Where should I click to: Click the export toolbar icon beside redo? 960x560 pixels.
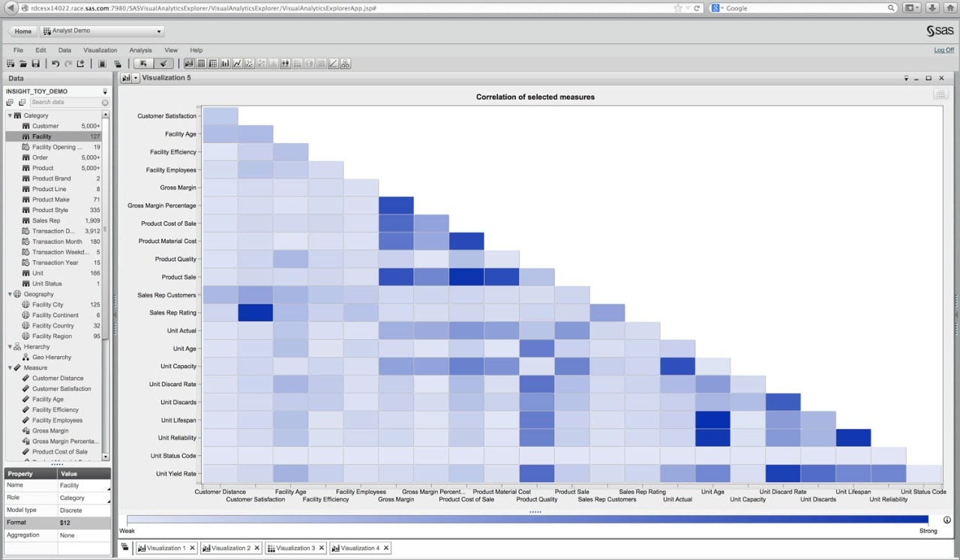click(x=80, y=64)
